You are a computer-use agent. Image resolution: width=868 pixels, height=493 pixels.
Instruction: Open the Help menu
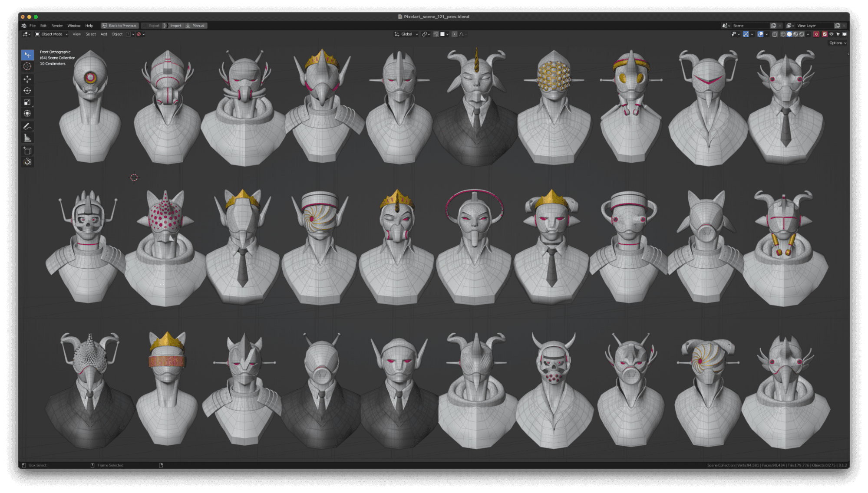[89, 26]
